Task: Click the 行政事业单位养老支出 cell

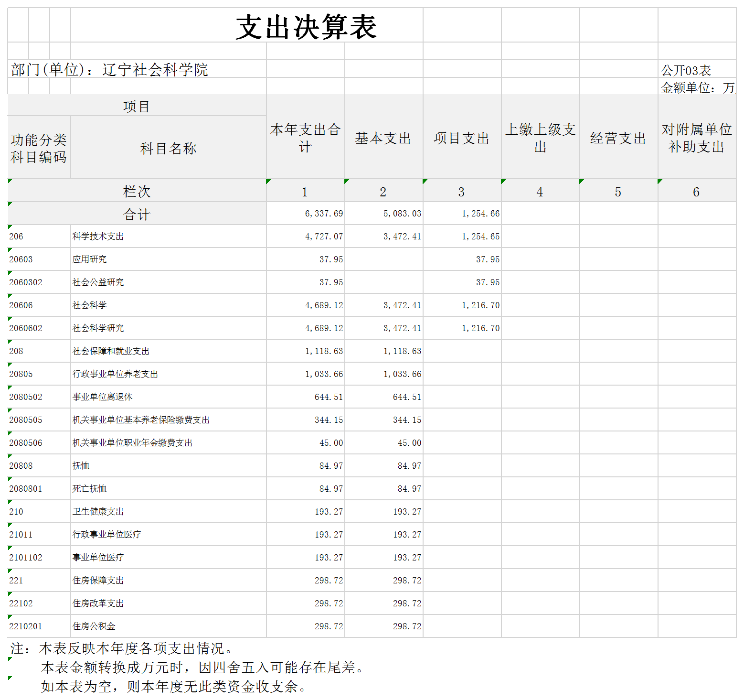Action: (168, 374)
